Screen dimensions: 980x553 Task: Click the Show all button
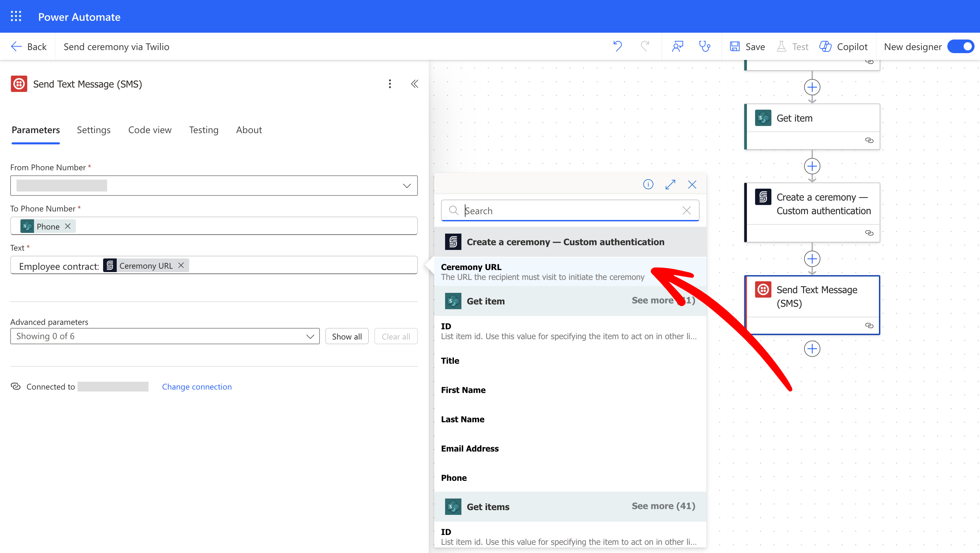pyautogui.click(x=347, y=336)
